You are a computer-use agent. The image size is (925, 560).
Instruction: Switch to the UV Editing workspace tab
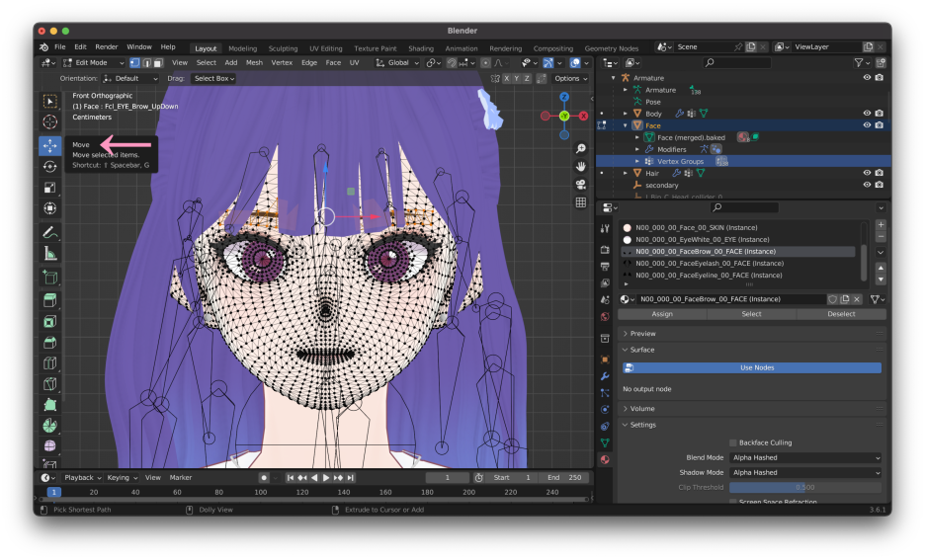326,49
